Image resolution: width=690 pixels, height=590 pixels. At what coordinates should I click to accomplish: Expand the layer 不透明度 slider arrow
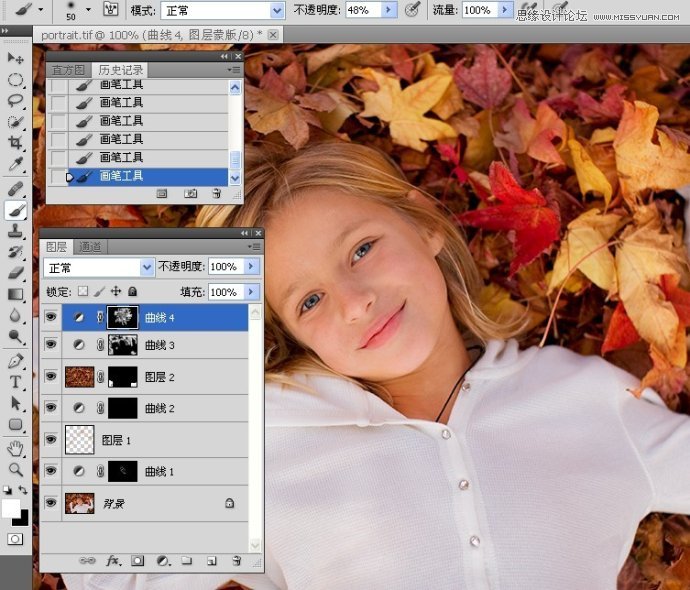pyautogui.click(x=251, y=267)
